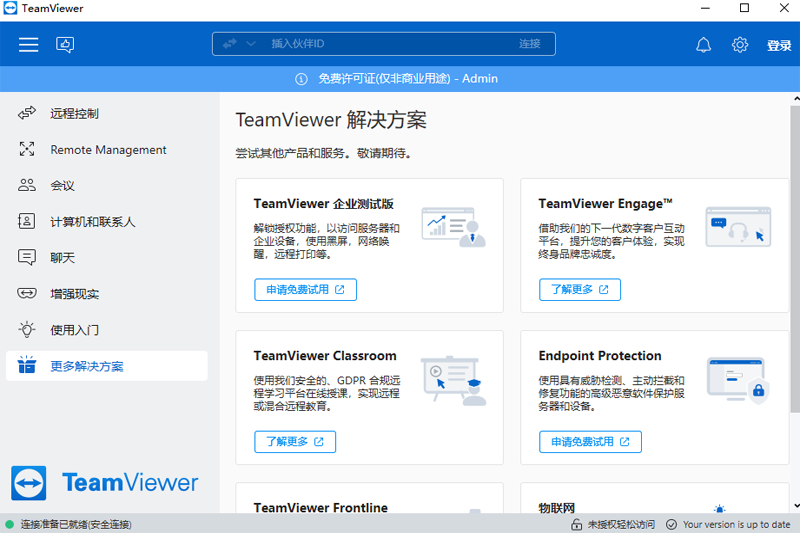800x533 pixels.
Task: Click the TeamViewer Frontline card title
Action: click(320, 507)
